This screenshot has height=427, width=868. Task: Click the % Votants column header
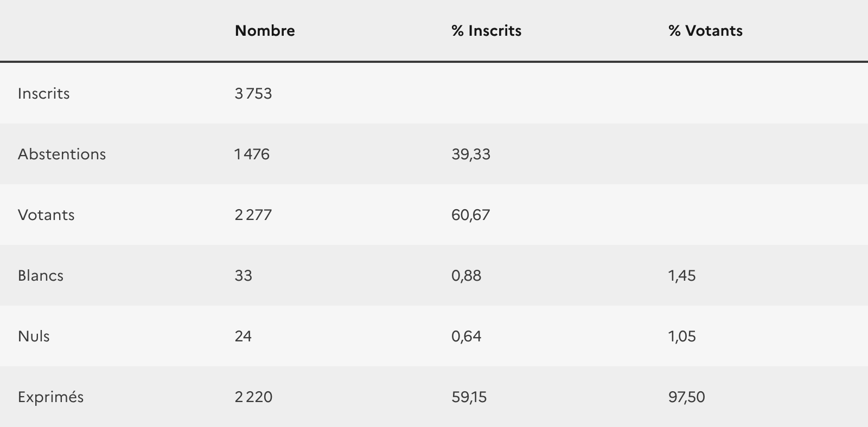coord(705,31)
